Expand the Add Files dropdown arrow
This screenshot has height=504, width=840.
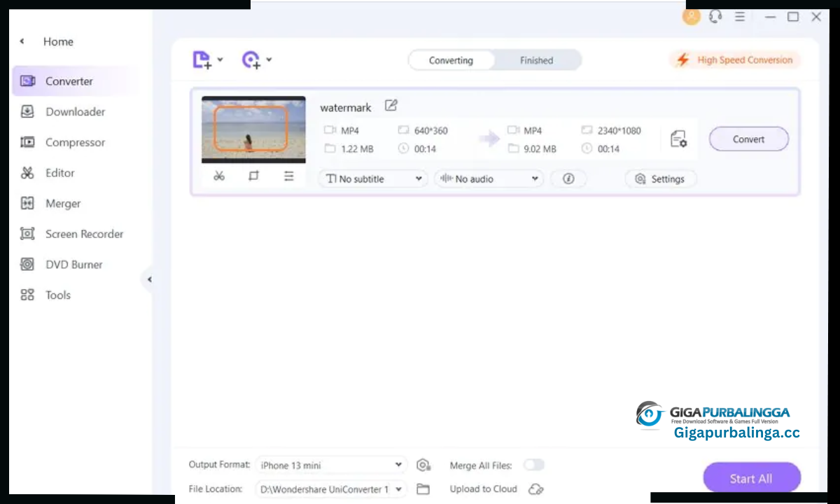pyautogui.click(x=220, y=60)
